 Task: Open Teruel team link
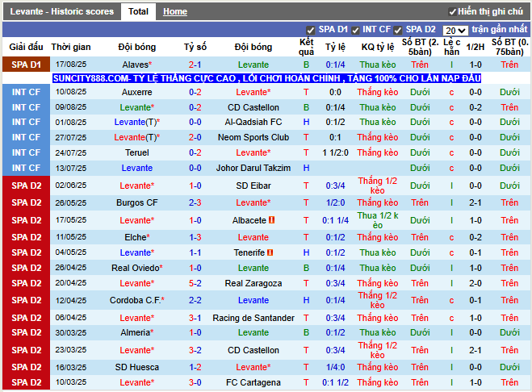[x=136, y=152]
